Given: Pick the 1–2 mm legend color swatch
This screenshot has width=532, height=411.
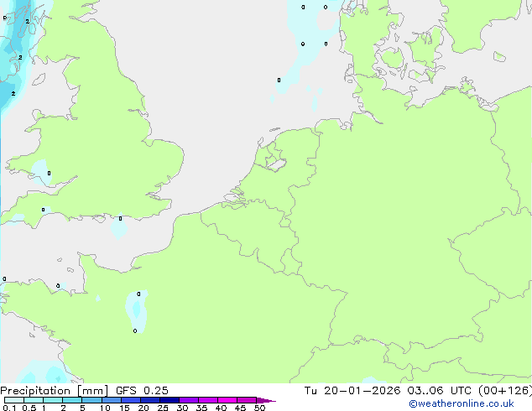Looking at the screenshot, I should [53, 400].
